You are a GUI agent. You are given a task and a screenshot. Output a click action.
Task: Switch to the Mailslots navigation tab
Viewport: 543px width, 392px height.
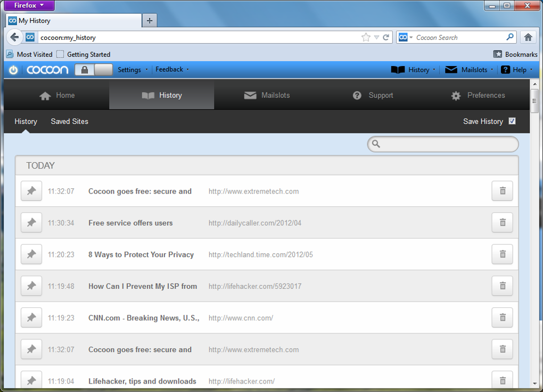pyautogui.click(x=267, y=95)
